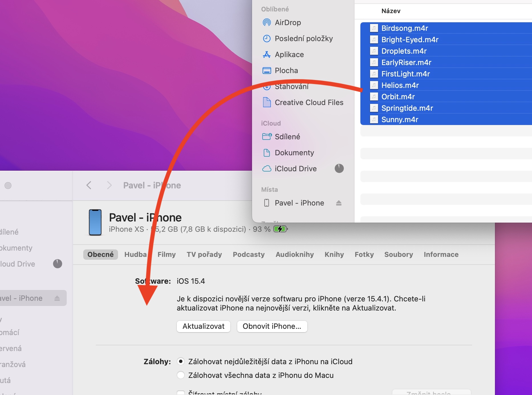
Task: Click the Sunny.m4r file icon
Action: [374, 119]
